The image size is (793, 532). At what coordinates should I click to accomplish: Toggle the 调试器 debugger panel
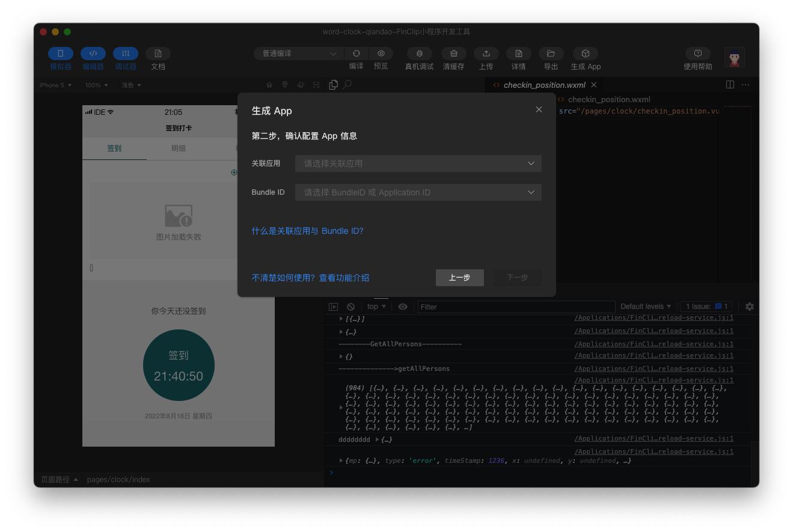[126, 54]
